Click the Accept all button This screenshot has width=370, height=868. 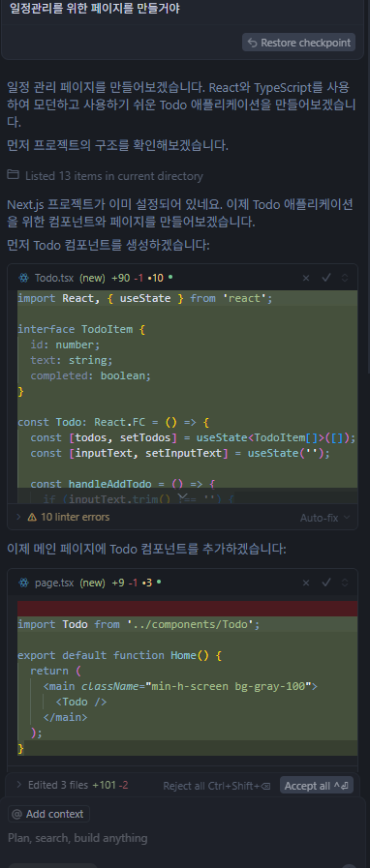[317, 786]
